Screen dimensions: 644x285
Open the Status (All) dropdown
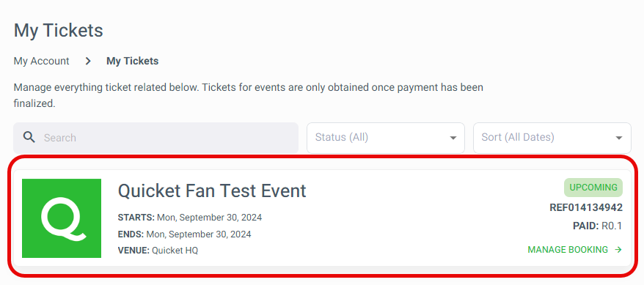386,138
